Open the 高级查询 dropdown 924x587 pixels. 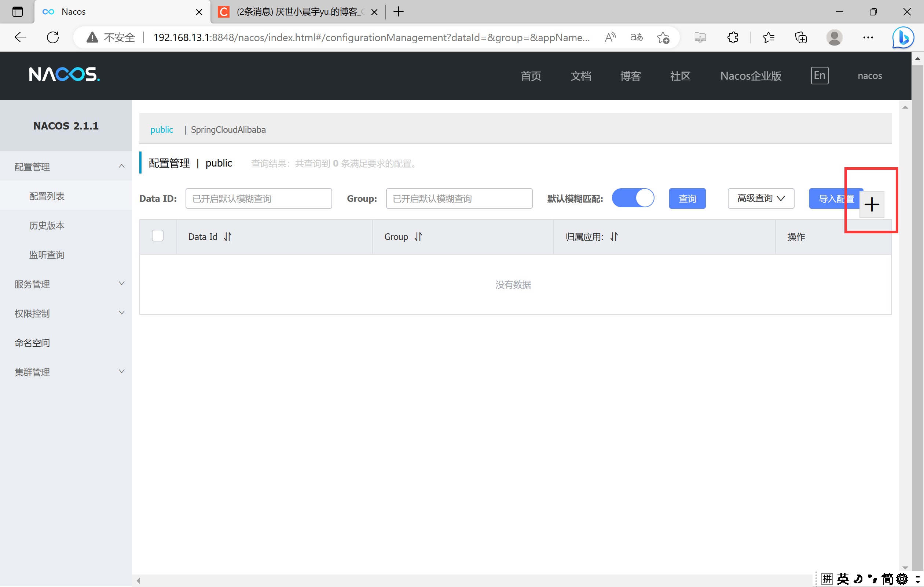coord(760,198)
